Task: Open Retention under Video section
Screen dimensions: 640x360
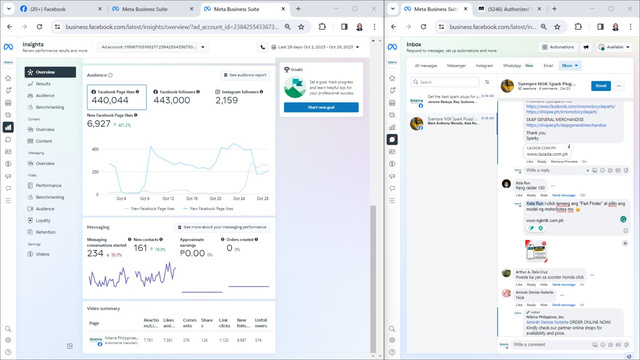Action: tap(45, 232)
